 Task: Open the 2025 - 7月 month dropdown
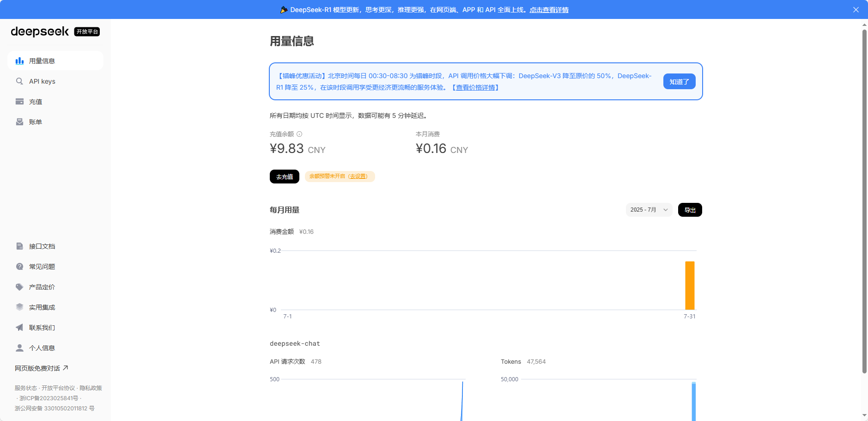(x=649, y=210)
